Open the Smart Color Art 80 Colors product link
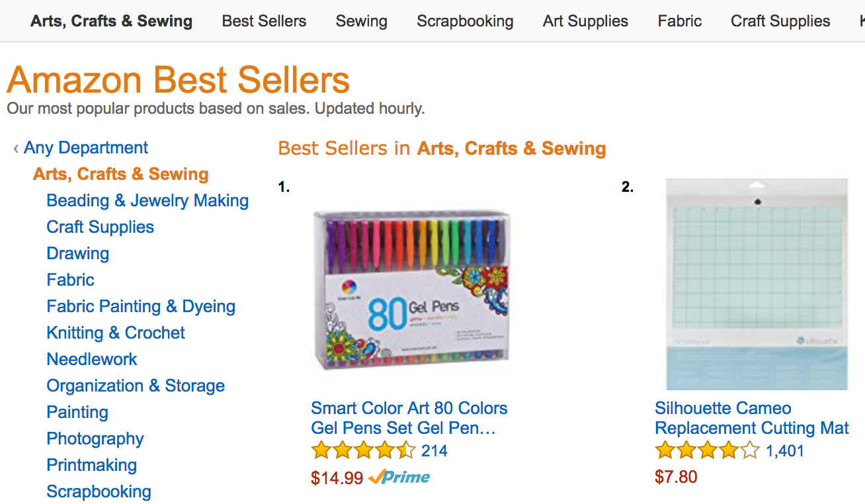 pos(409,417)
